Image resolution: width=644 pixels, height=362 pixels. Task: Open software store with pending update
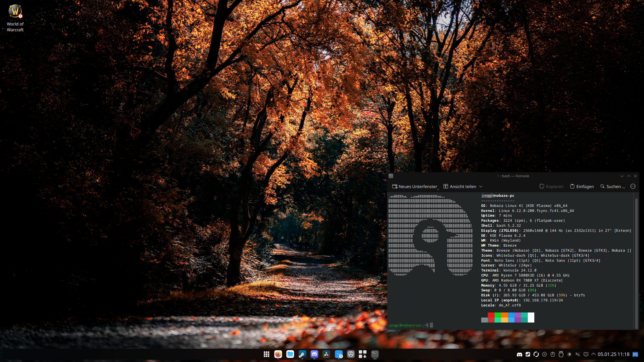coord(339,354)
